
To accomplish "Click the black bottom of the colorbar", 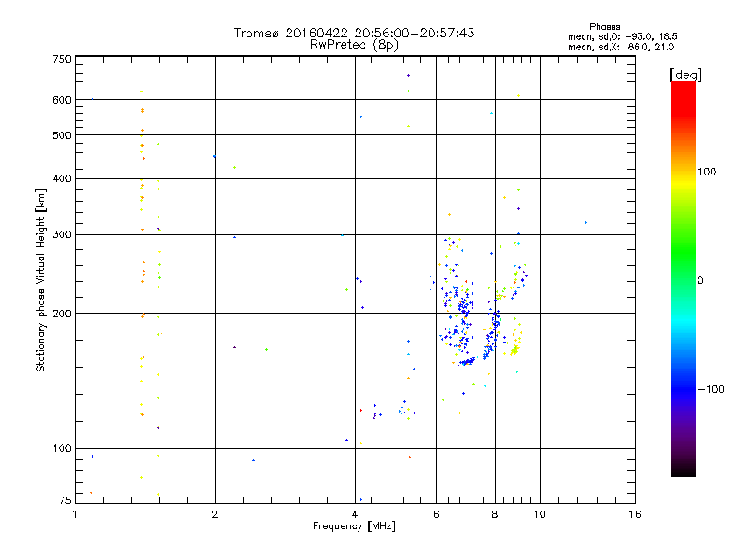I will click(684, 469).
